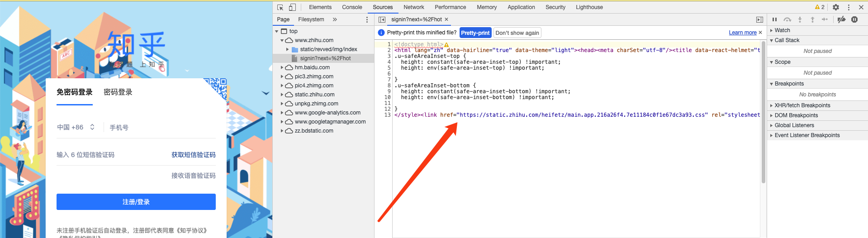This screenshot has width=868, height=238.
Task: Collapse the Call Stack section
Action: (817, 40)
